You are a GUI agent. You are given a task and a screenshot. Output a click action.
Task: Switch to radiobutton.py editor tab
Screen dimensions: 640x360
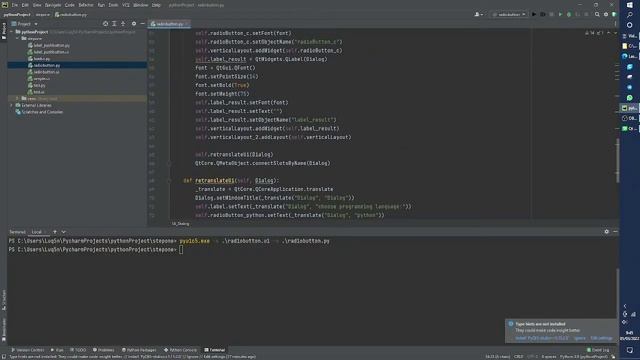pos(169,24)
